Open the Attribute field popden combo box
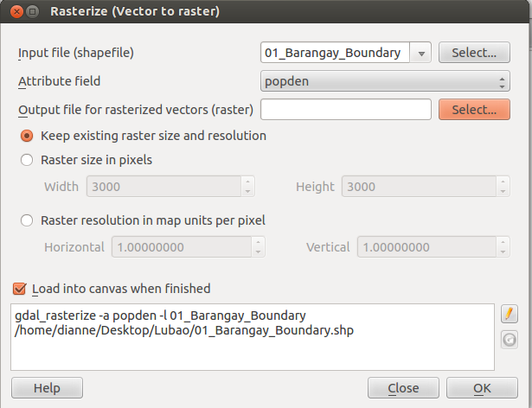 tap(385, 81)
